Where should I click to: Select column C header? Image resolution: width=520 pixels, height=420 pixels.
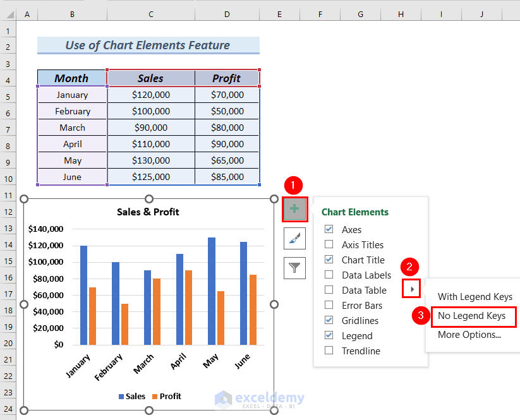(x=150, y=13)
